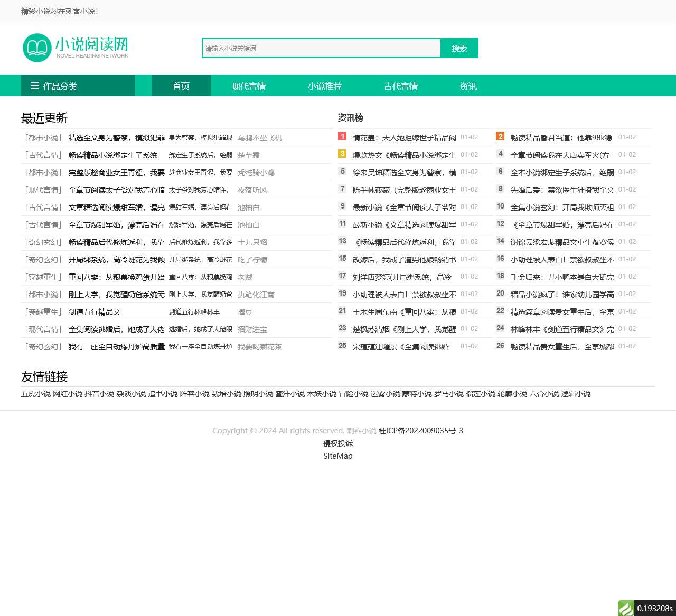
Task: Open the 现代言情 menu item
Action: [249, 86]
